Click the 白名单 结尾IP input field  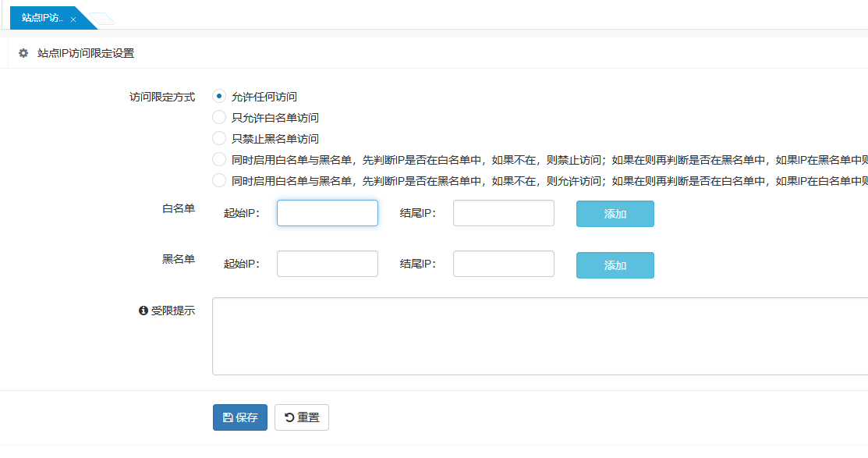click(x=503, y=213)
